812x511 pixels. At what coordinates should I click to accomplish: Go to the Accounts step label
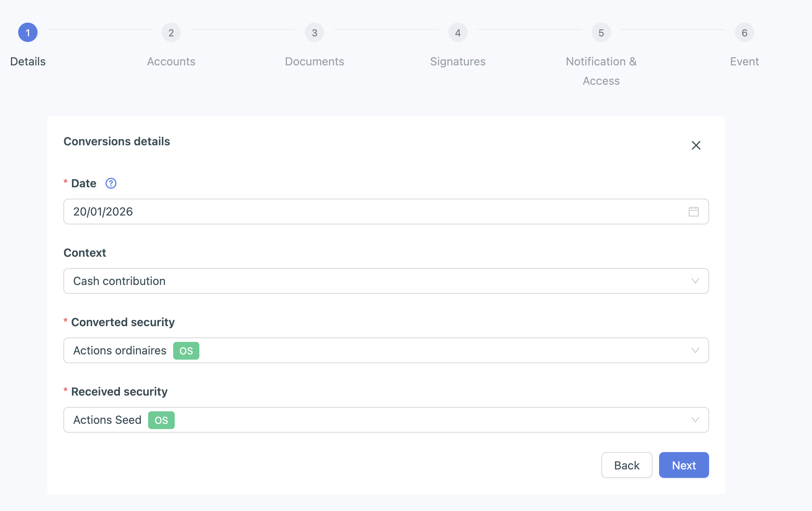171,61
